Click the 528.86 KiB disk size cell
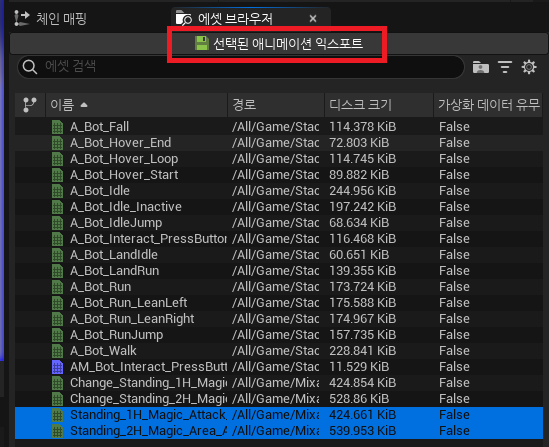Viewport: 549px width, 447px height. (359, 399)
